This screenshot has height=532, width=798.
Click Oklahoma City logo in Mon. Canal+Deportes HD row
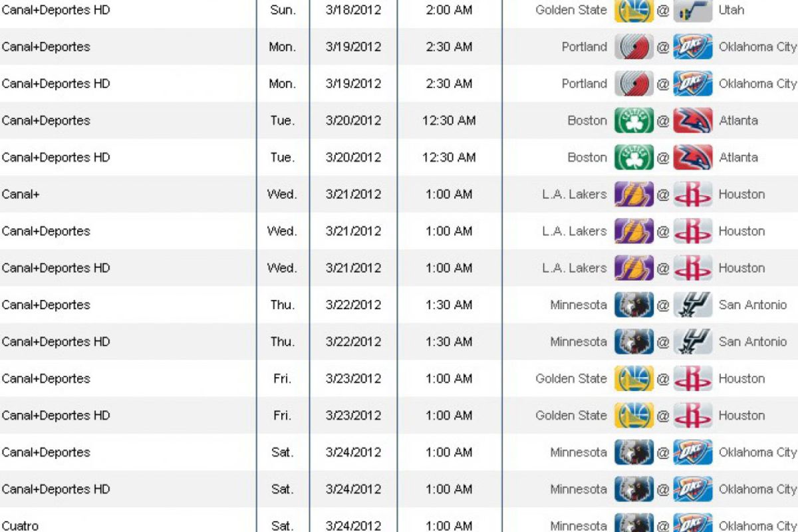click(693, 84)
